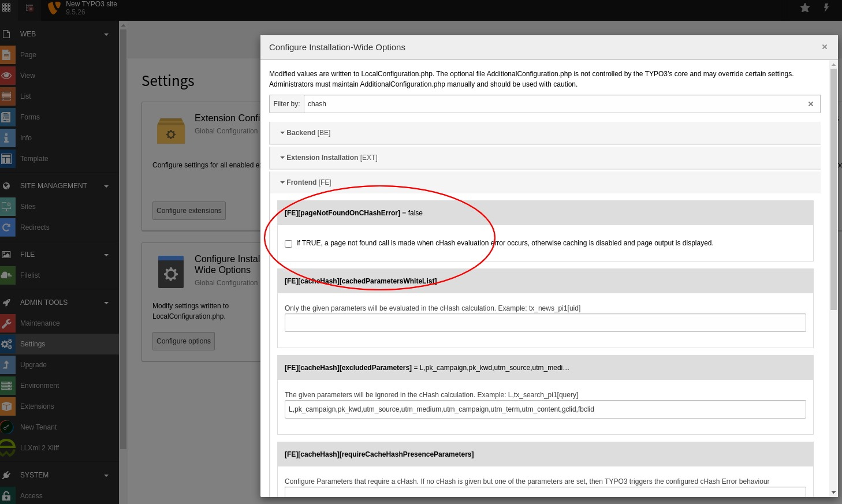Open the TYPO3 logo in the top bar
The image size is (842, 504).
54,8
